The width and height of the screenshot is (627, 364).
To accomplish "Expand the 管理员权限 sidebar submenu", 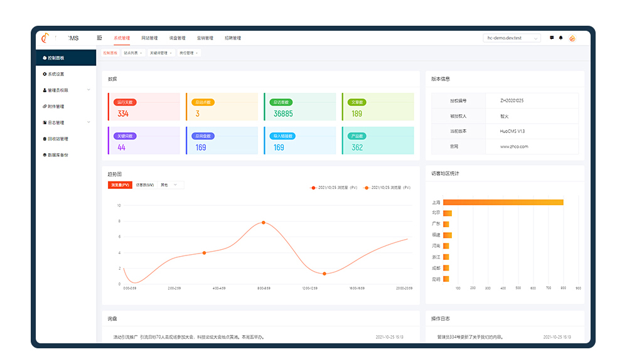I will click(x=88, y=90).
